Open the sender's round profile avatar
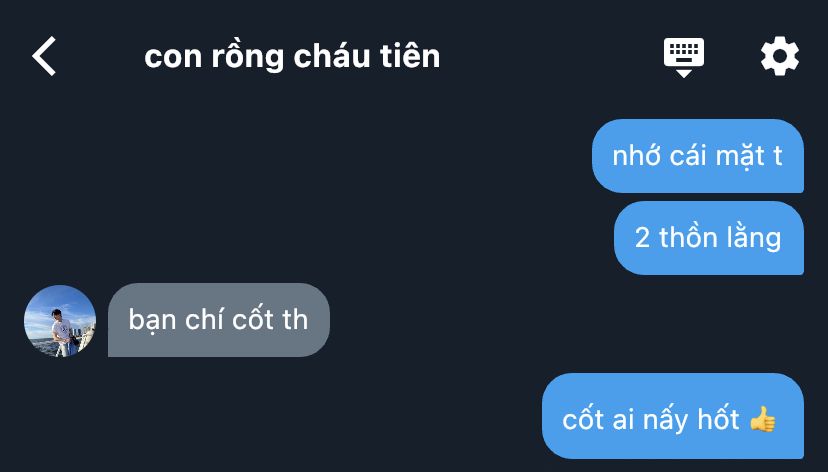The height and width of the screenshot is (472, 828). click(60, 321)
